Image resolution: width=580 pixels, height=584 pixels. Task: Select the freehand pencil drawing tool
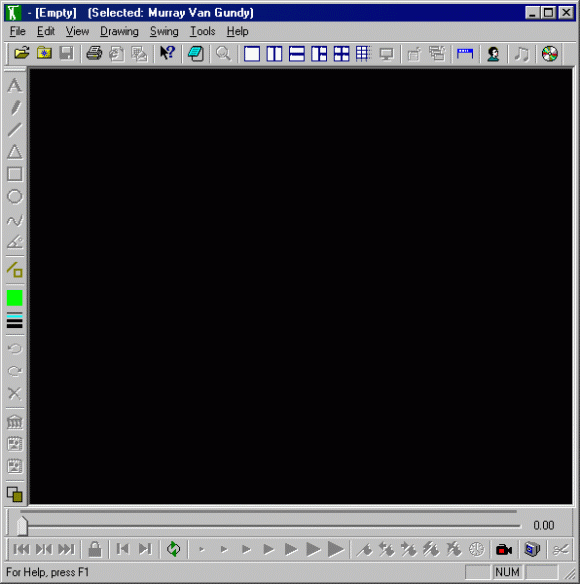click(15, 108)
